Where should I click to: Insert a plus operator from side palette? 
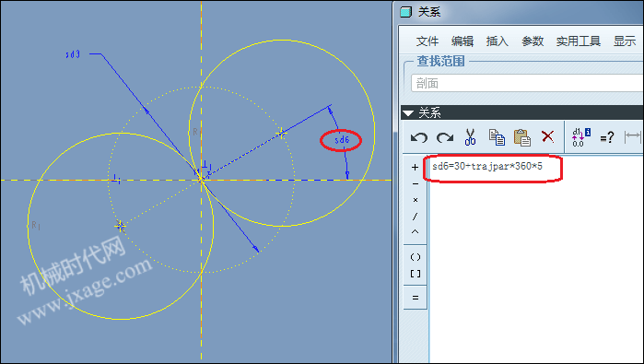[415, 167]
